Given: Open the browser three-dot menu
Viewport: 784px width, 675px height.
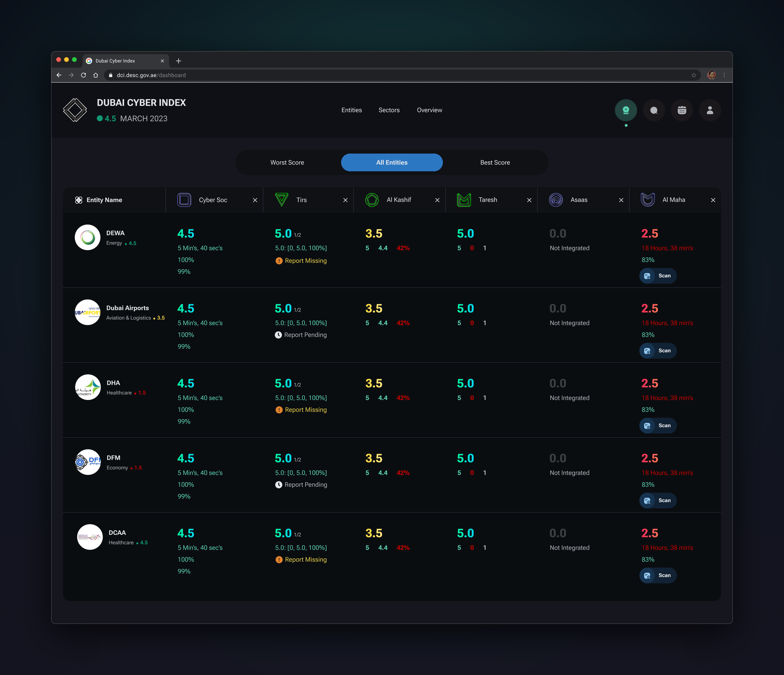Looking at the screenshot, I should [x=724, y=75].
